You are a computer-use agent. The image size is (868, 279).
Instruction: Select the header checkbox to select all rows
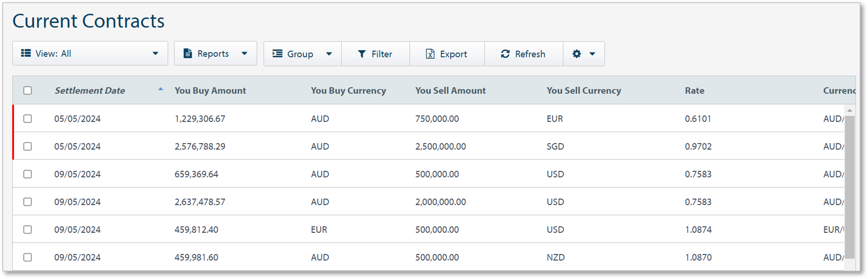click(28, 90)
